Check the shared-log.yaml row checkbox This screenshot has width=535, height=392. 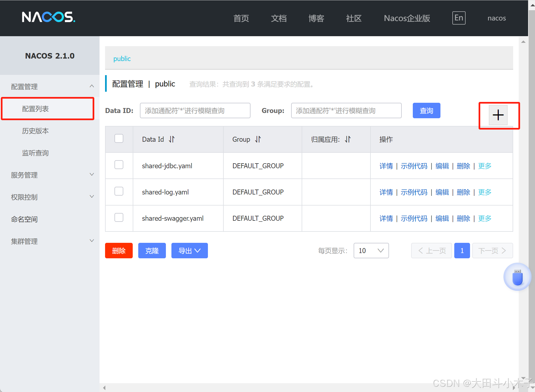119,191
